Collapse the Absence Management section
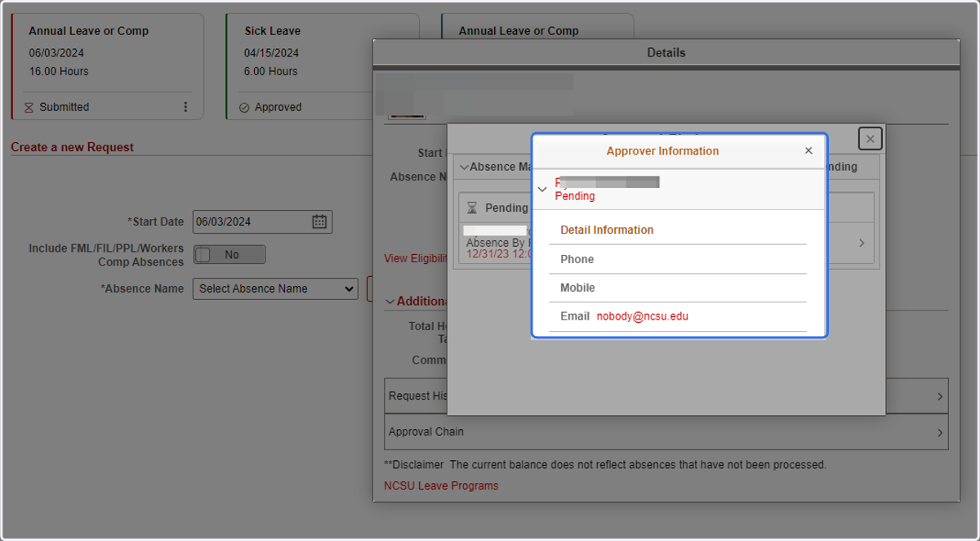 click(x=464, y=167)
